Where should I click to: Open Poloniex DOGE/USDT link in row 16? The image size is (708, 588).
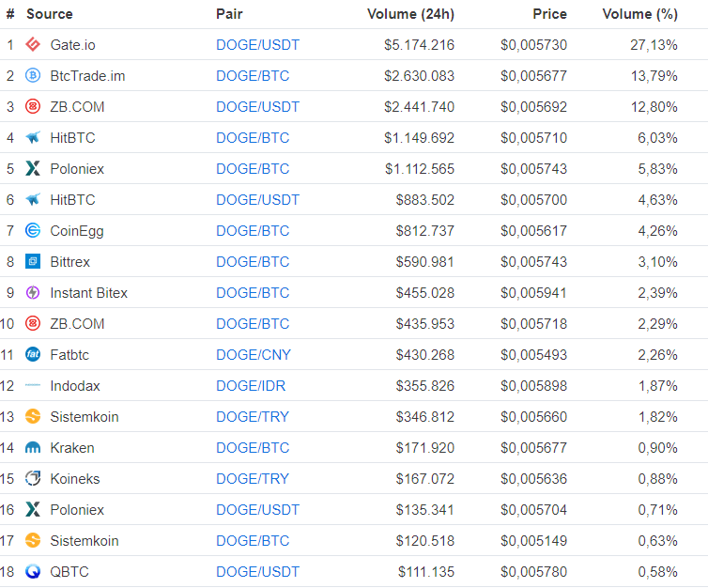(257, 510)
